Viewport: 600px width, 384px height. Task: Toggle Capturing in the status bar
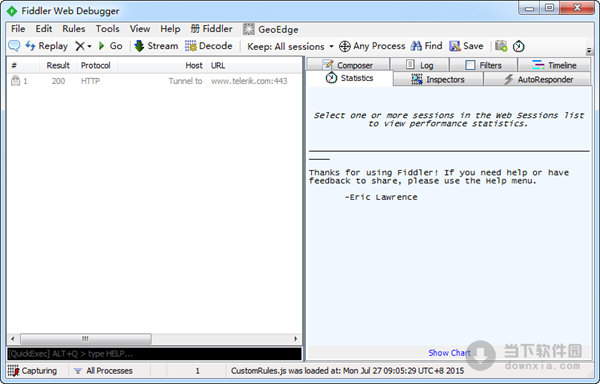[x=32, y=371]
